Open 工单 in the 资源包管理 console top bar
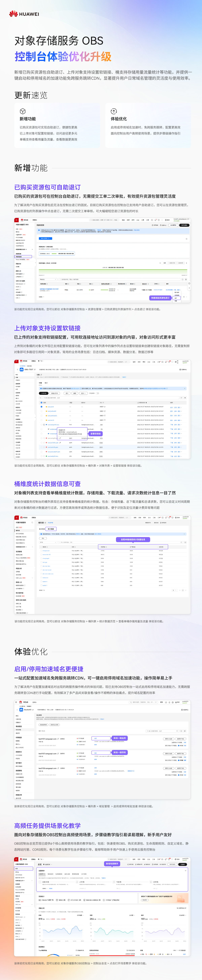This screenshot has width=202, height=980. (147, 220)
